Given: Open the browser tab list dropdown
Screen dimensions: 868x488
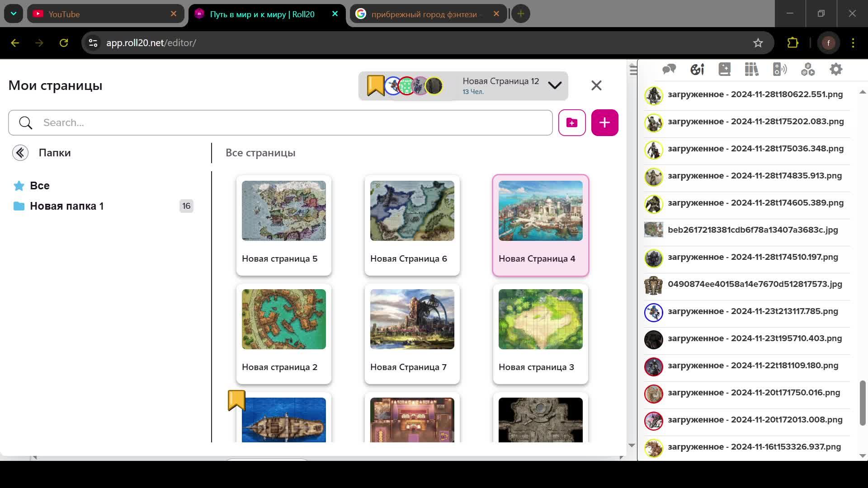Looking at the screenshot, I should [x=14, y=14].
